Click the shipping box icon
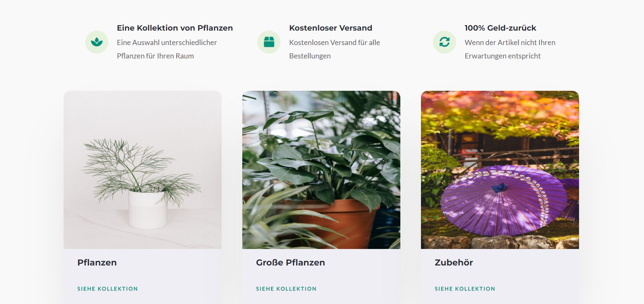644x304 pixels. click(269, 42)
